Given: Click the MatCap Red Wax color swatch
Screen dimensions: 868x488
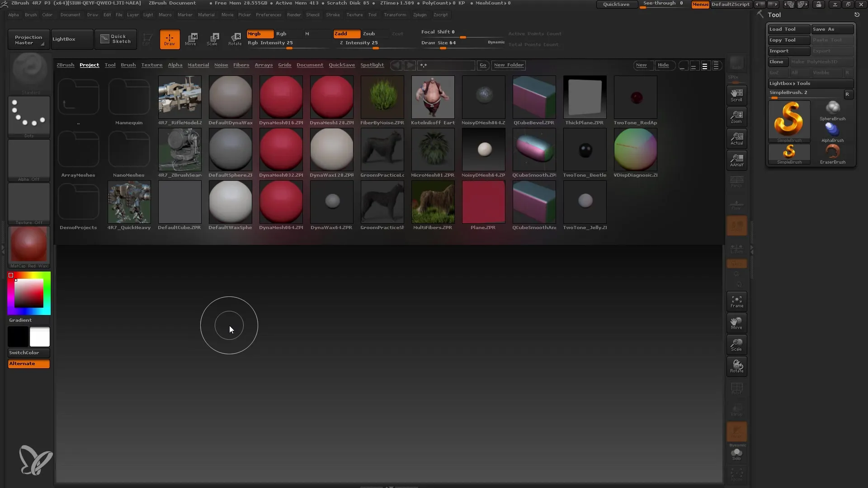Looking at the screenshot, I should pyautogui.click(x=28, y=246).
